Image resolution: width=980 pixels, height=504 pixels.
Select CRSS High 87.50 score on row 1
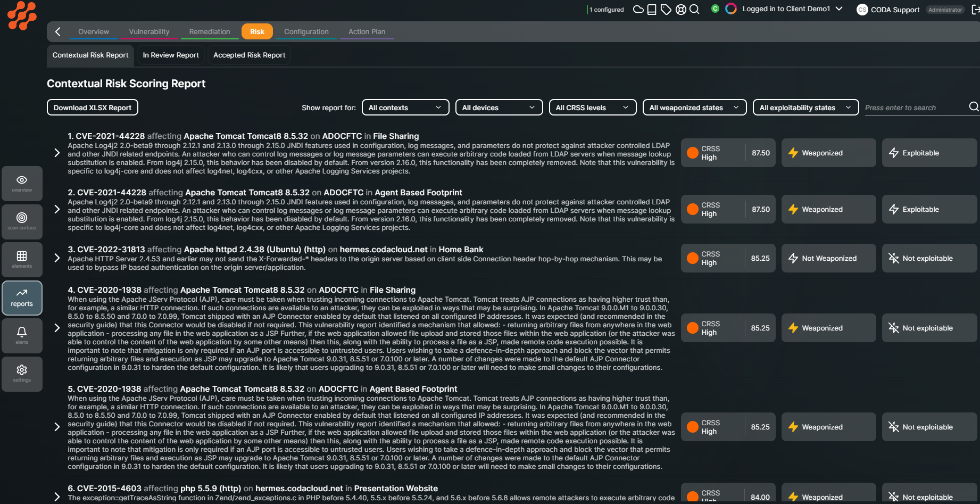(728, 153)
